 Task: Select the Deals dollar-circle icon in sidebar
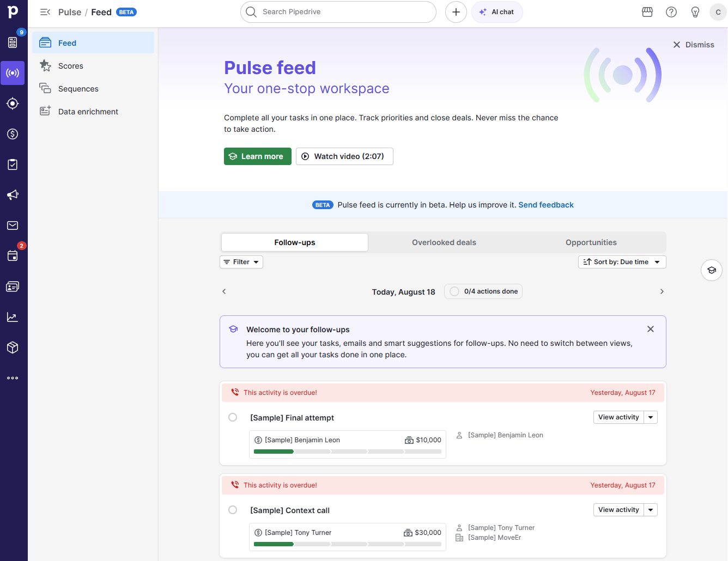click(x=13, y=134)
